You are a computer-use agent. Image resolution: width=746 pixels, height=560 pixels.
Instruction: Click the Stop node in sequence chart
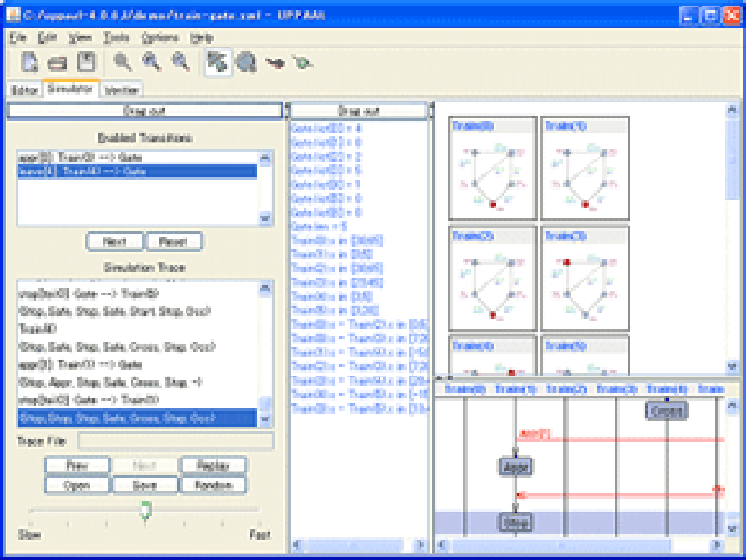coord(516,523)
